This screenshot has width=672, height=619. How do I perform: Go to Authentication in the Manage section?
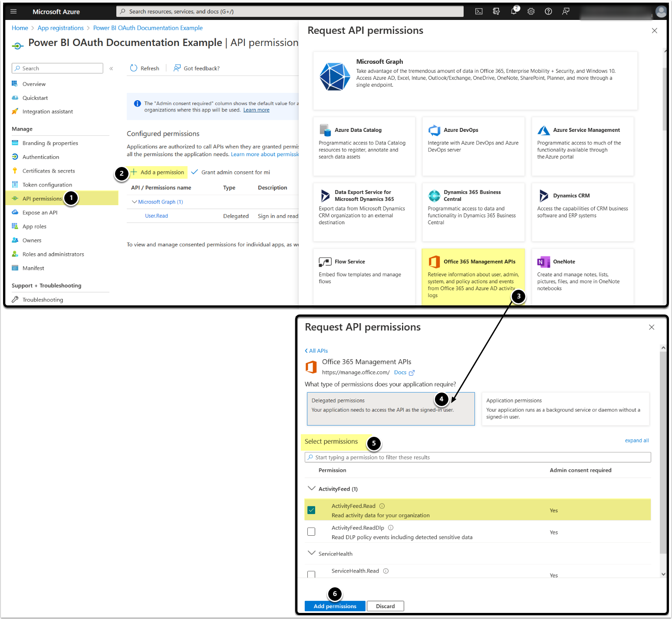point(41,157)
